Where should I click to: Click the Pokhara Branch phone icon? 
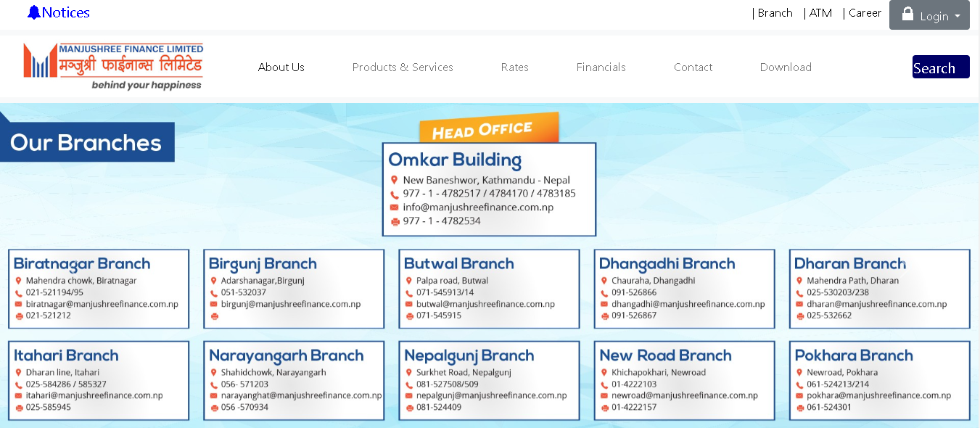pos(799,384)
